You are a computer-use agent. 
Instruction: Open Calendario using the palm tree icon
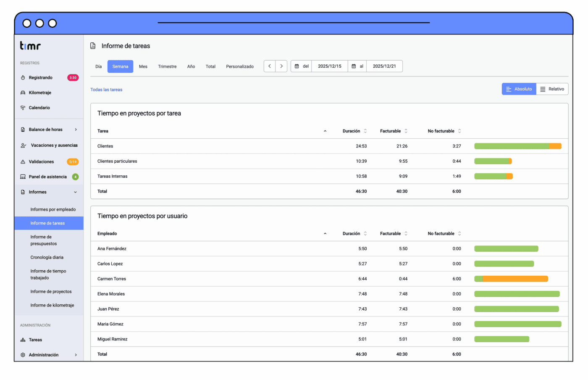(x=23, y=108)
